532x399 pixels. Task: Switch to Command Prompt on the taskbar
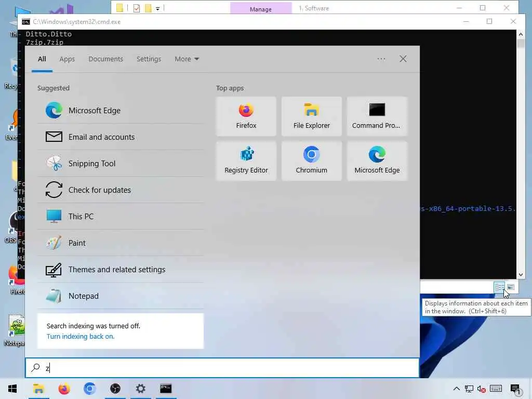(x=166, y=389)
